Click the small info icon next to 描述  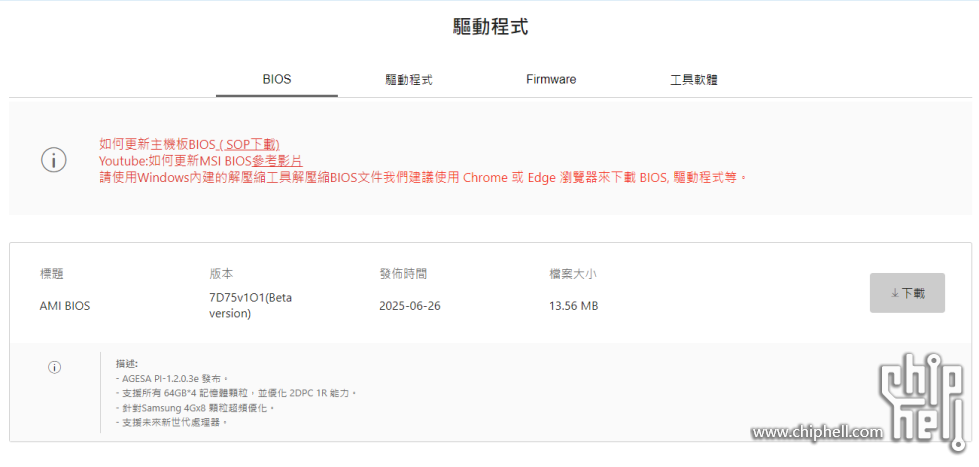pos(54,368)
